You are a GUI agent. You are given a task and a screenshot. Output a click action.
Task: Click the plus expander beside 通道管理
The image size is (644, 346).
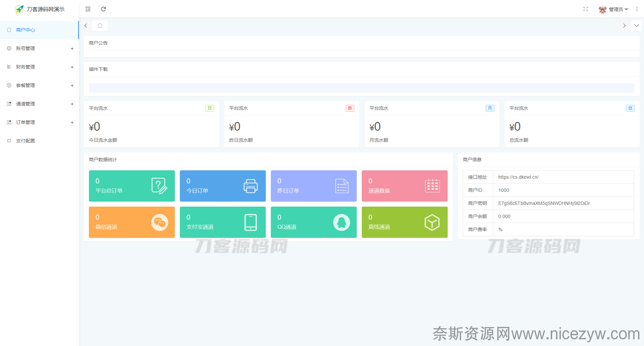click(72, 104)
